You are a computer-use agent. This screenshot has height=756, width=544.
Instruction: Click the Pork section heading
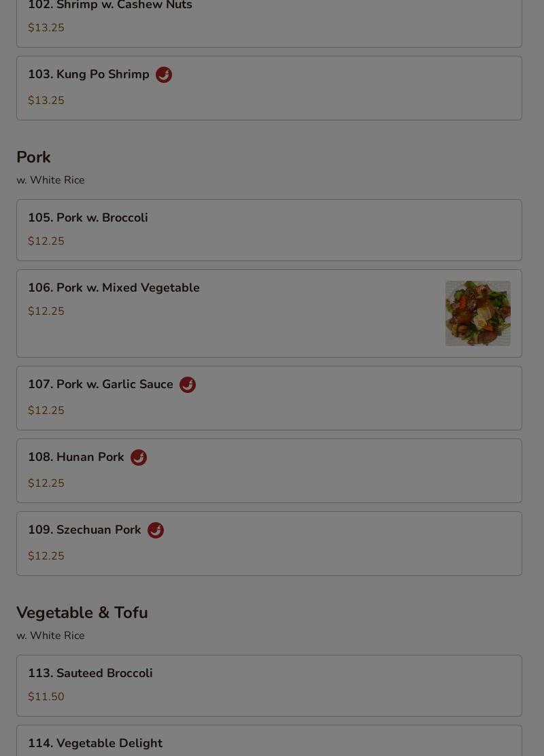pos(34,157)
